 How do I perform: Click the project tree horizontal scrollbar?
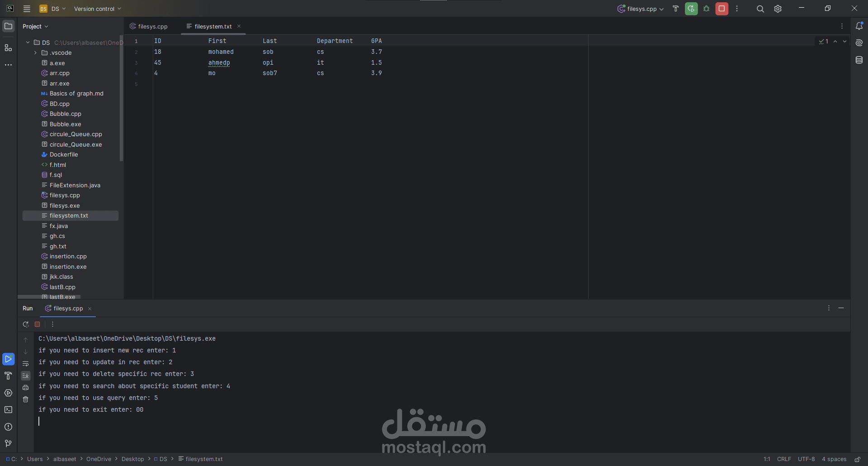pos(49,297)
